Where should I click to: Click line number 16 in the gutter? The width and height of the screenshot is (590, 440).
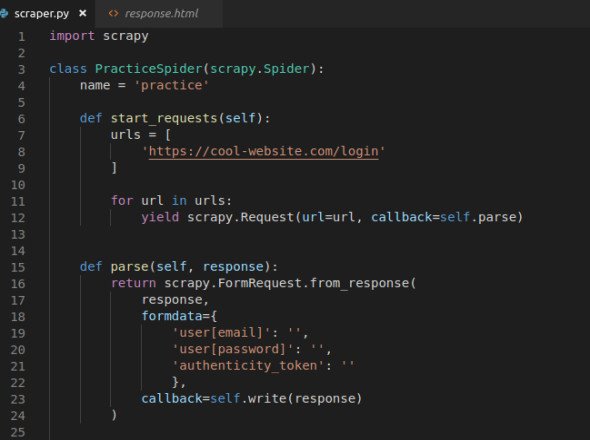[18, 283]
